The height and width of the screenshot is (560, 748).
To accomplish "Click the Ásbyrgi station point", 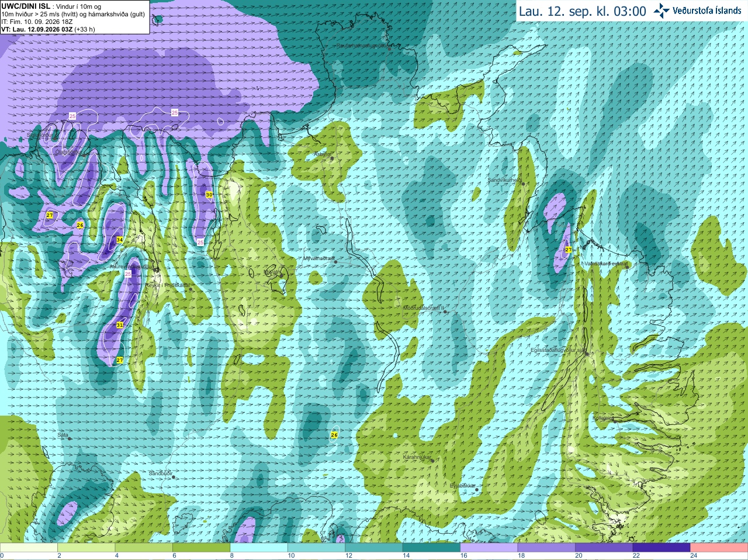I will click(x=332, y=158).
